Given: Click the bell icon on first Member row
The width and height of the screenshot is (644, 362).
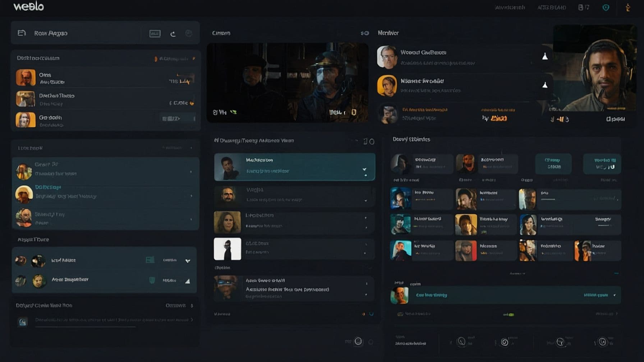Looking at the screenshot, I should click(545, 56).
